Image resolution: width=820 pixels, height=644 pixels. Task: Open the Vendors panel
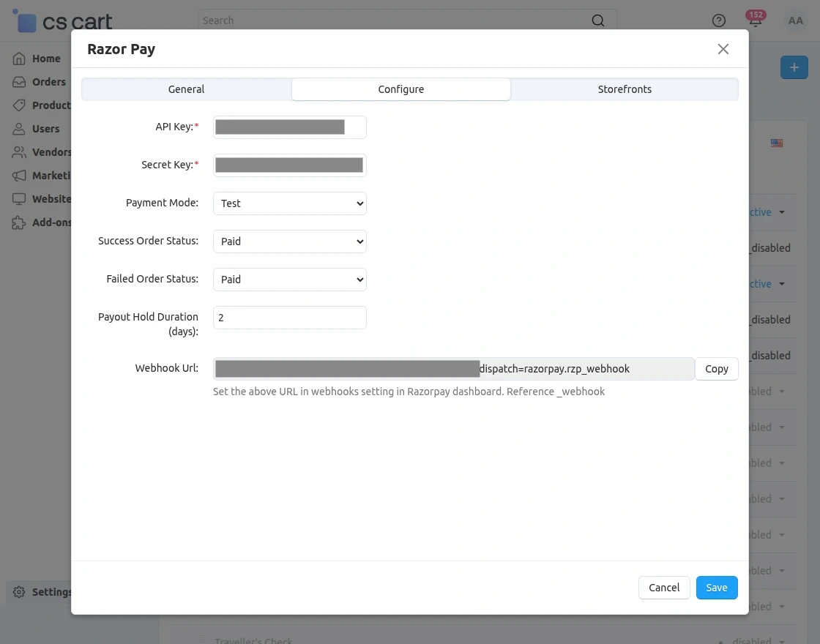20,151
